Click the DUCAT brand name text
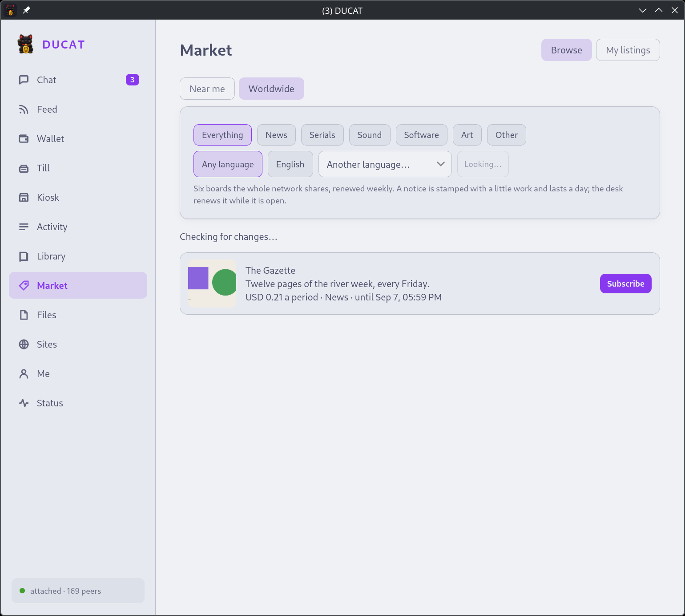This screenshot has width=685, height=616. click(64, 45)
